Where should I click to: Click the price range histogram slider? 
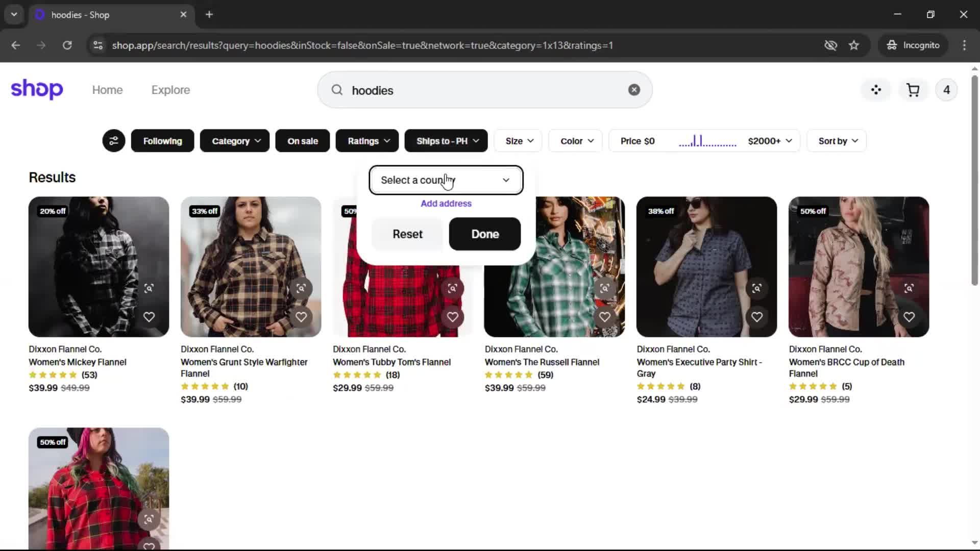click(707, 141)
